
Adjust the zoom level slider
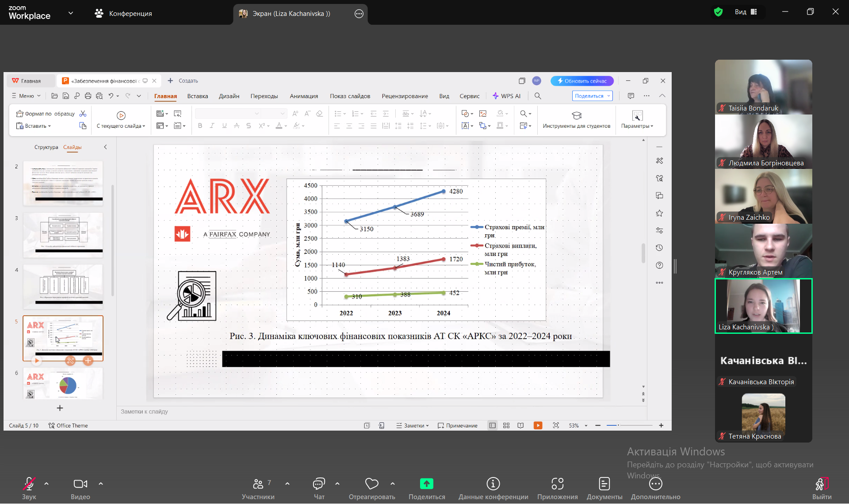pyautogui.click(x=618, y=425)
